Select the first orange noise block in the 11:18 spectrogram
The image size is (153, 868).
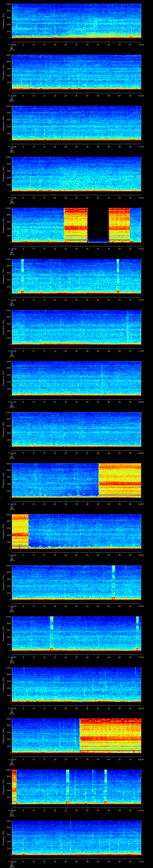coord(76,225)
